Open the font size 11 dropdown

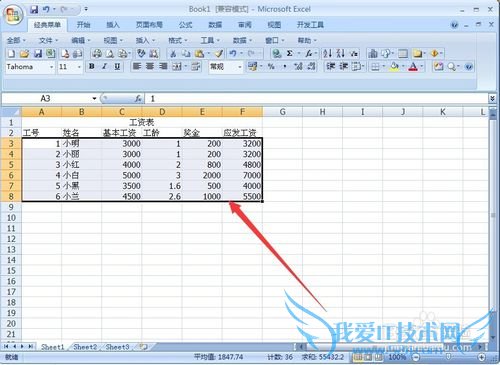[79, 67]
